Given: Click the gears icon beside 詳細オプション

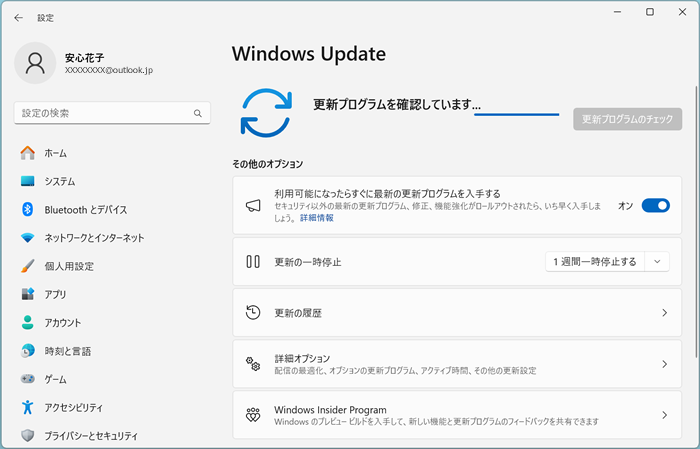Looking at the screenshot, I should 253,364.
